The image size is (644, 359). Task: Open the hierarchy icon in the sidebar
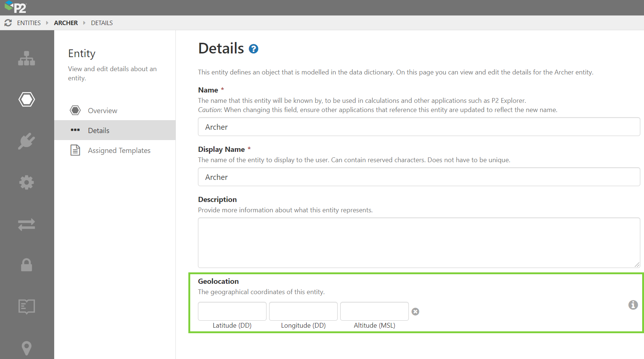click(27, 58)
